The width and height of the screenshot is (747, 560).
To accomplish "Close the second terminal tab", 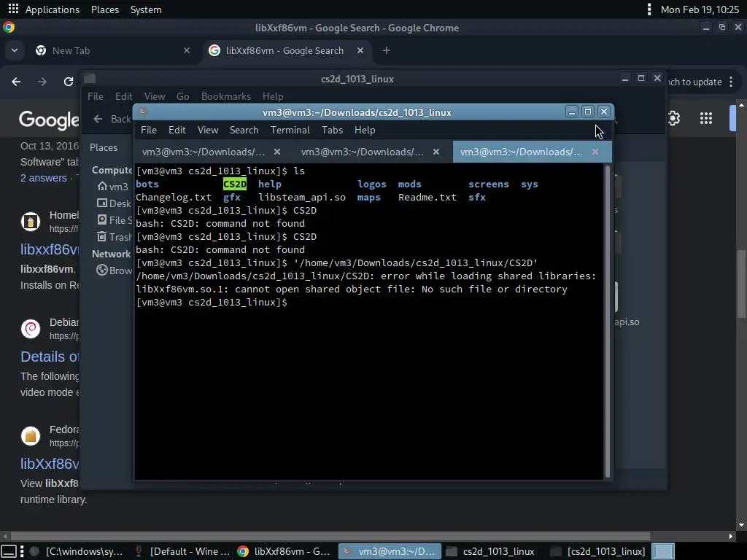I will (436, 152).
